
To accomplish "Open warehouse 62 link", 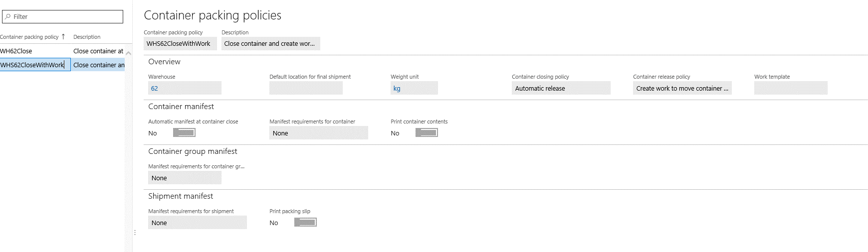I will (x=155, y=89).
